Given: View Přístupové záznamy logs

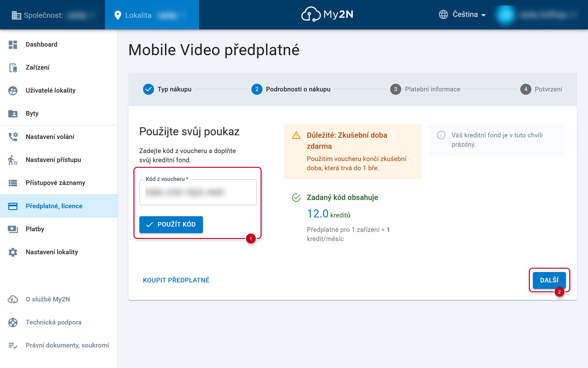Looking at the screenshot, I should [58, 183].
